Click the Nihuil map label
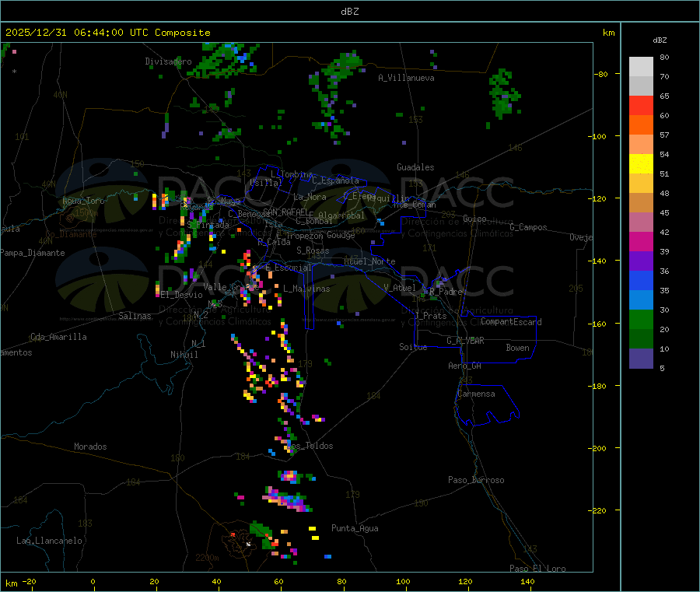 point(184,355)
